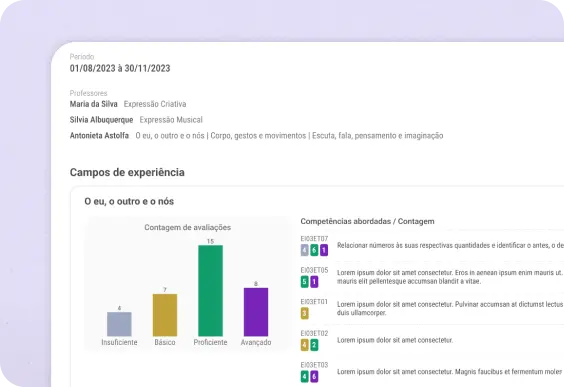Click the green Proficiente bar in the chart
The width and height of the screenshot is (564, 387).
click(210, 291)
